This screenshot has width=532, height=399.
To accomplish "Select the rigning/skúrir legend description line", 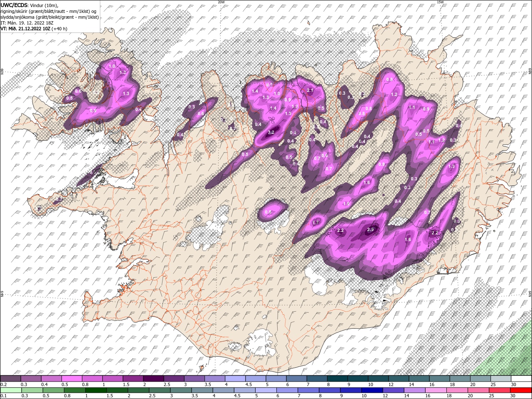I will tap(48, 11).
